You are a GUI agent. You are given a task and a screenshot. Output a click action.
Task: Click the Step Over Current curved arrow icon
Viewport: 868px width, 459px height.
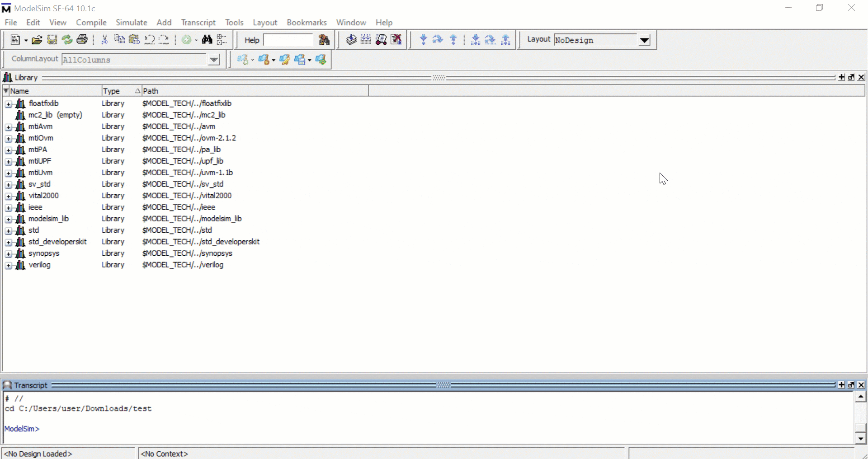tap(491, 40)
